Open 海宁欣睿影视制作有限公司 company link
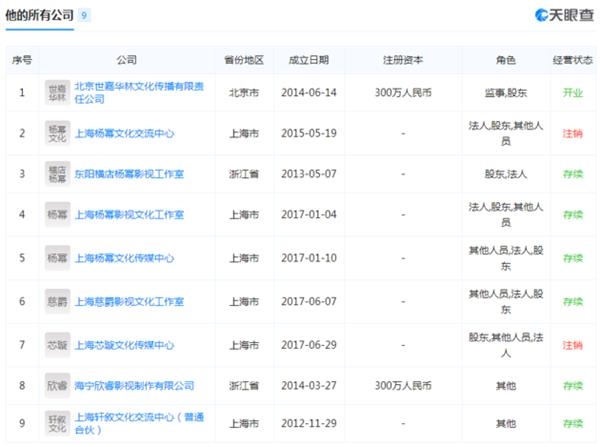The width and height of the screenshot is (600, 447). click(134, 385)
